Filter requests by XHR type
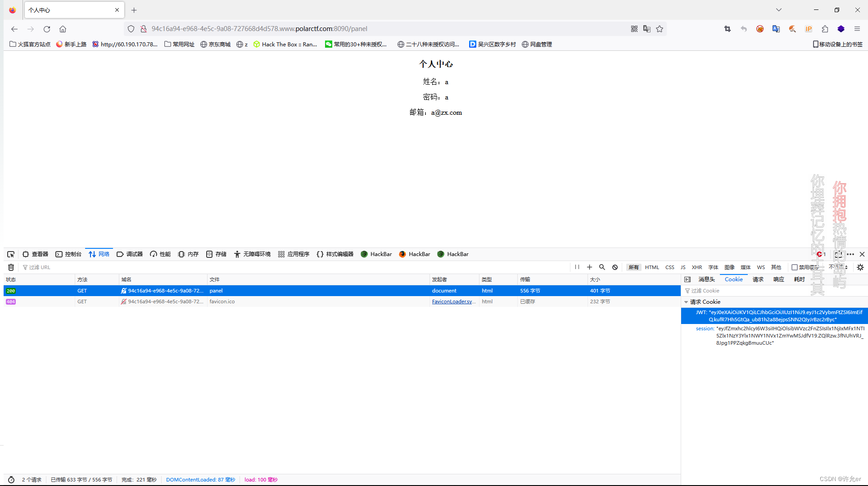This screenshot has height=486, width=868. click(x=696, y=267)
